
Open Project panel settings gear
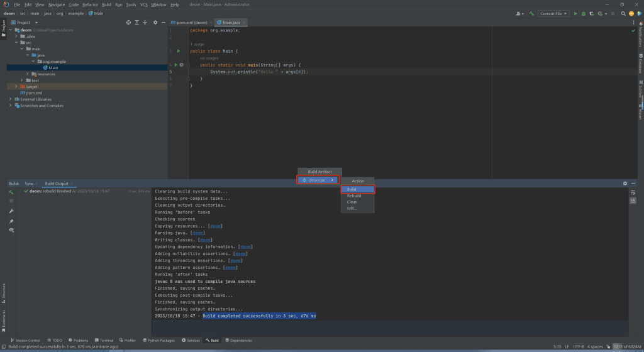155,22
